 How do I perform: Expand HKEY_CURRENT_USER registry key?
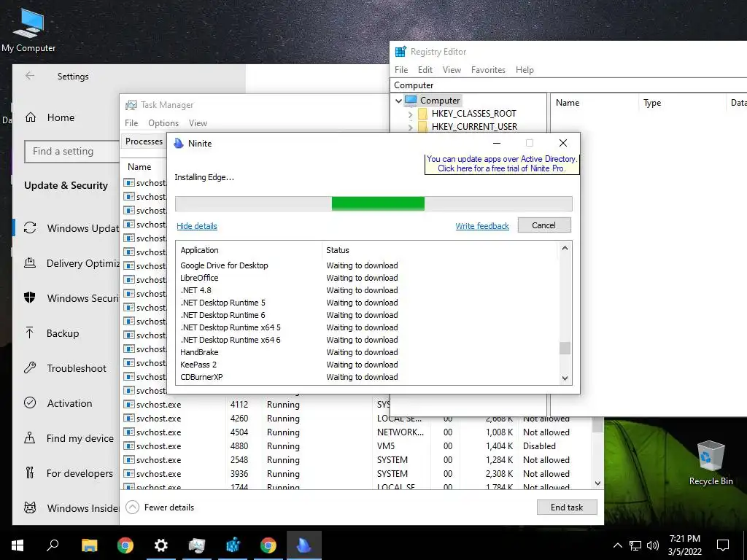(410, 127)
